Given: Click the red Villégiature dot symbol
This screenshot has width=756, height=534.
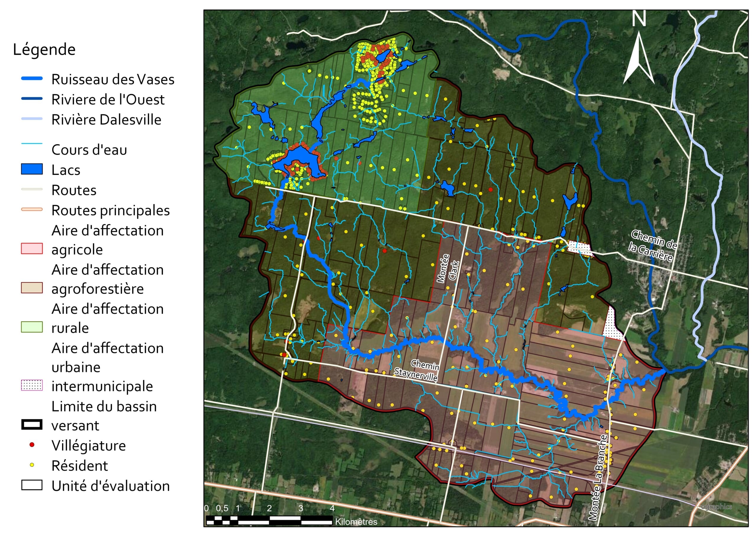Looking at the screenshot, I should coord(32,445).
